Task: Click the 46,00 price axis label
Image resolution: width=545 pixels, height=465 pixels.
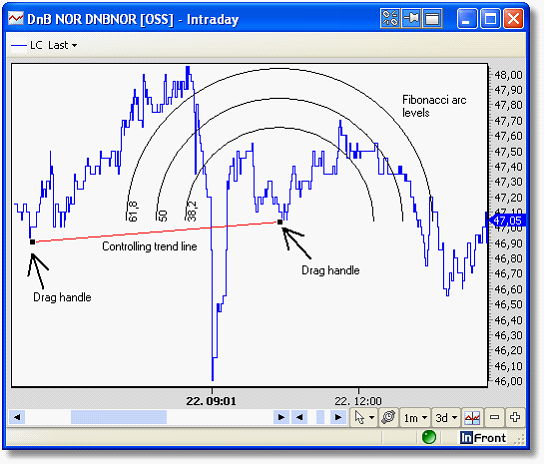Action: pos(508,381)
